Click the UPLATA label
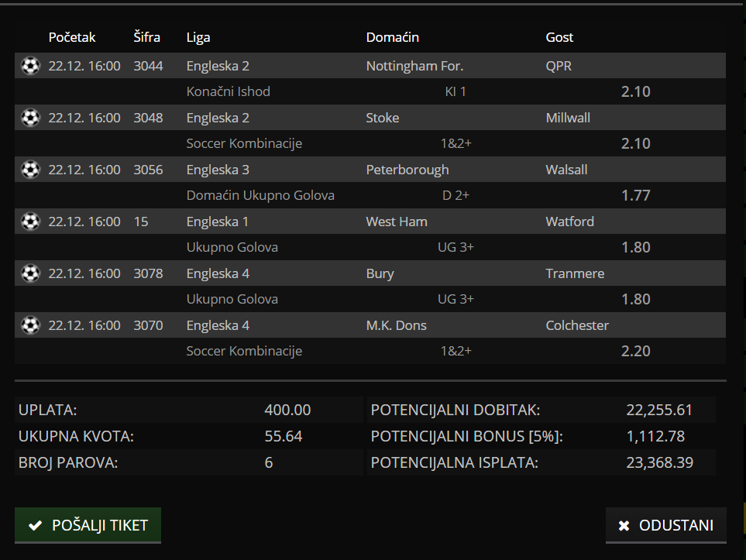Image resolution: width=746 pixels, height=560 pixels. point(47,410)
